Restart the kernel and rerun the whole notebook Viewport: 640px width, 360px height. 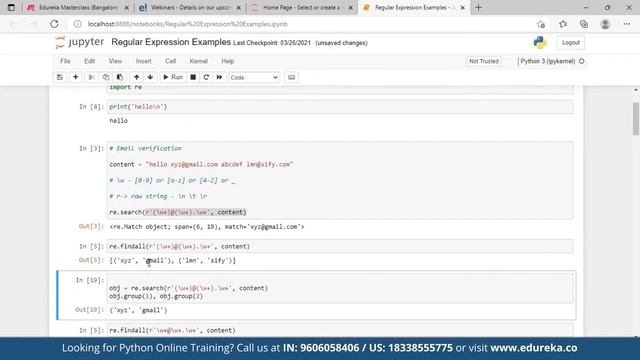tap(219, 77)
